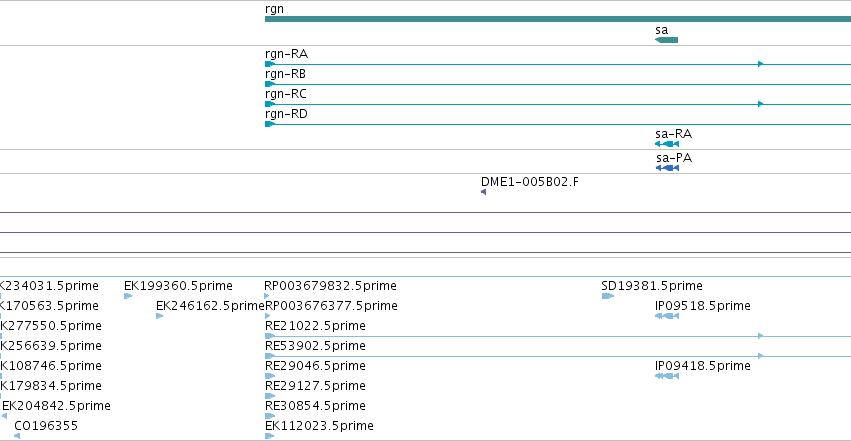
Task: Select the rgn gene bar
Action: [x=558, y=19]
